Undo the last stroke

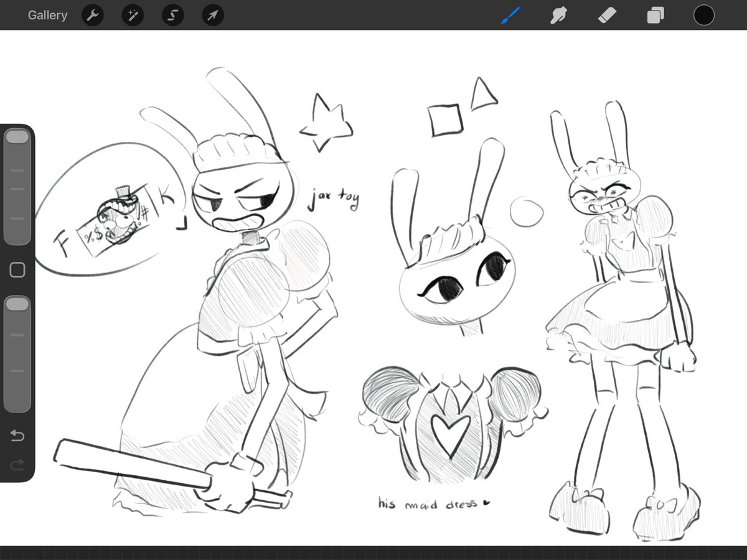coord(17,436)
